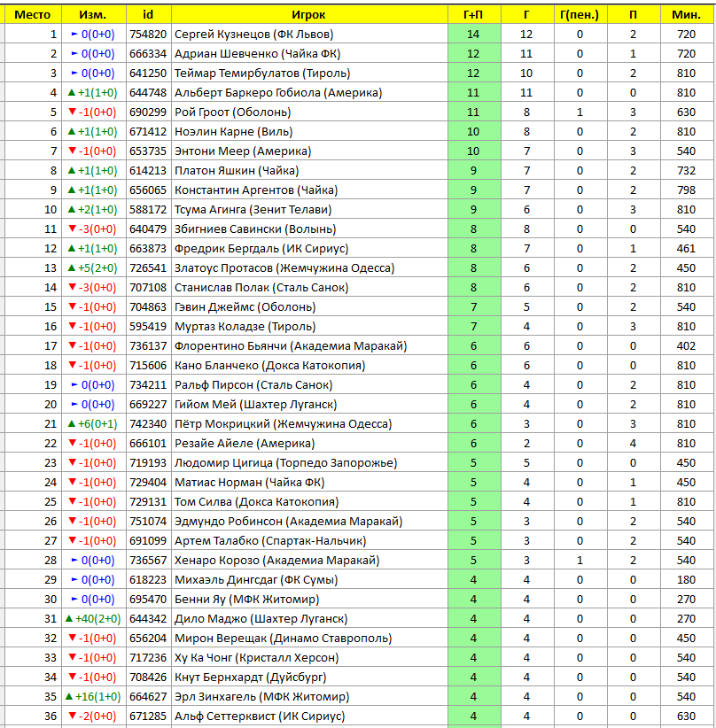Select player Том Силва (Докса Катокопия)

point(256,502)
